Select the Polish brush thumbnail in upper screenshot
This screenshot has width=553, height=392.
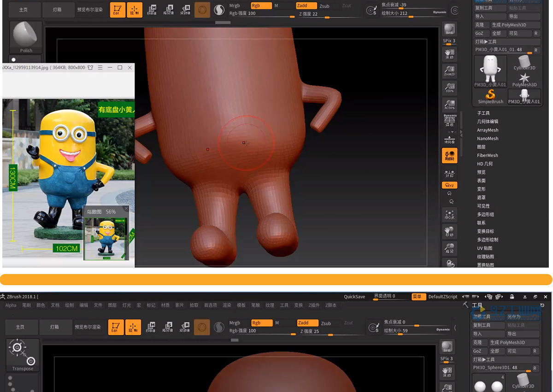(x=26, y=37)
